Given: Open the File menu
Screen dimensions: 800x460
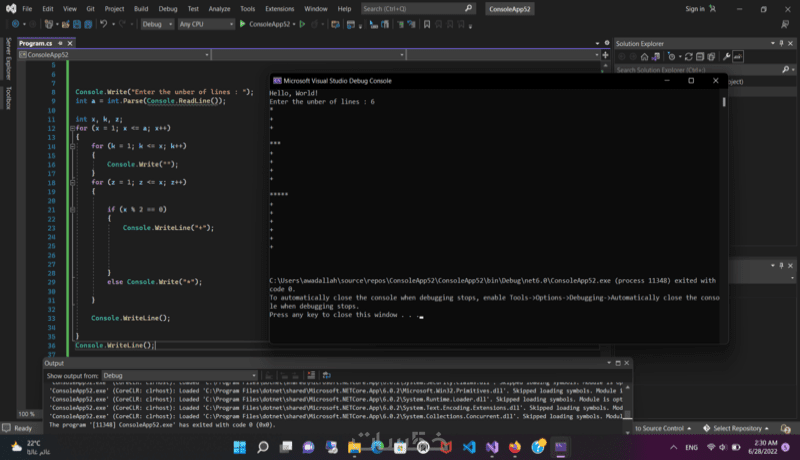Looking at the screenshot, I should point(27,9).
